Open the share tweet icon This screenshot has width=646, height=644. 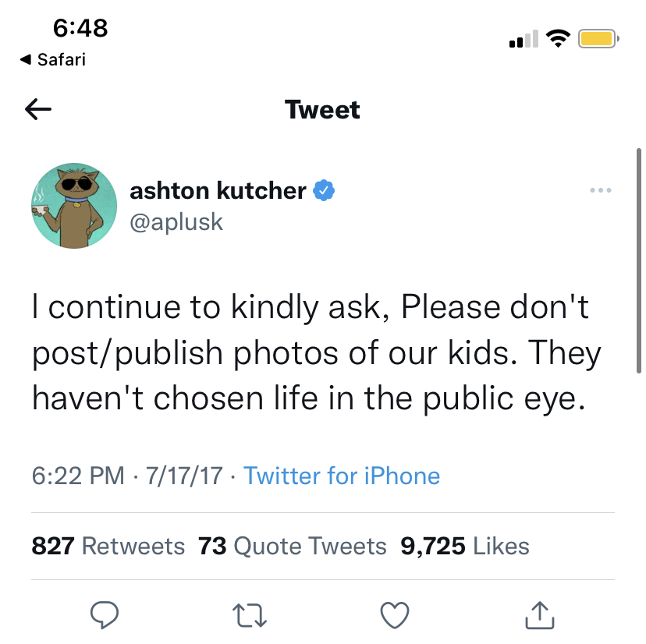tap(540, 615)
